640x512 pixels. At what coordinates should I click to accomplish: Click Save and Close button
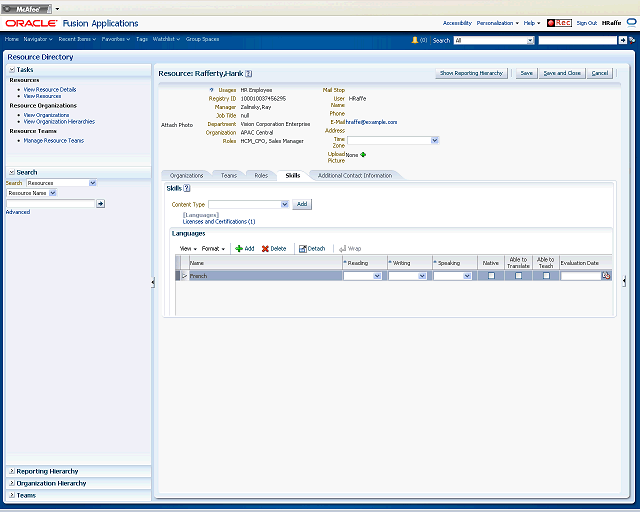(562, 73)
